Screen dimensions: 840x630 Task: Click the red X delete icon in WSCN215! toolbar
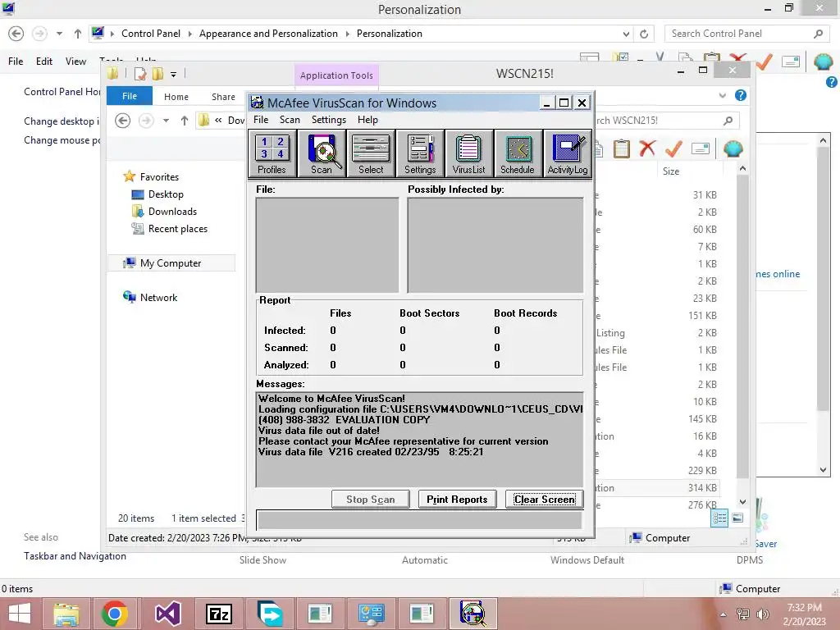(x=648, y=148)
